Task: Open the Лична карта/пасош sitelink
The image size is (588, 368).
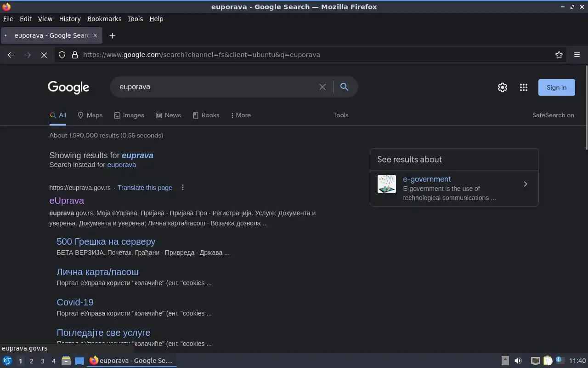Action: tap(97, 272)
